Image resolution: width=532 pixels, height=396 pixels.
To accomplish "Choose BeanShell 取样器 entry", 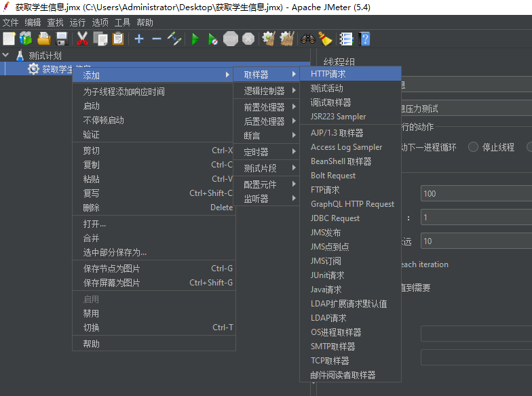I will point(350,161).
